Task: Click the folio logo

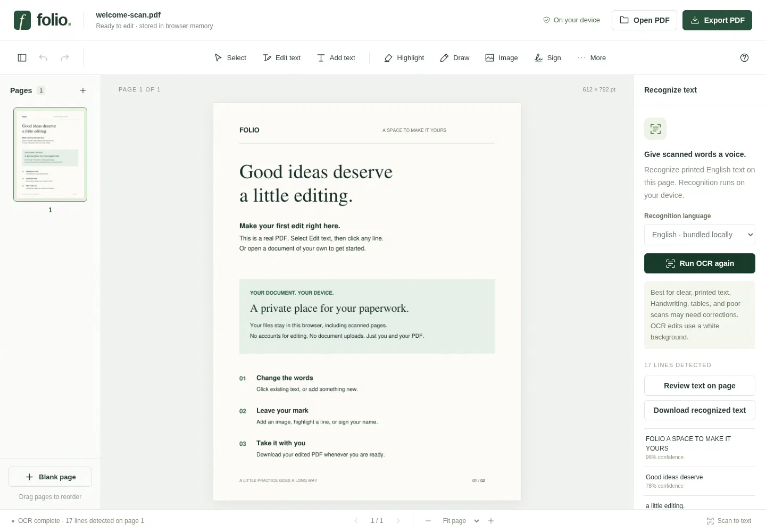Action: point(43,20)
